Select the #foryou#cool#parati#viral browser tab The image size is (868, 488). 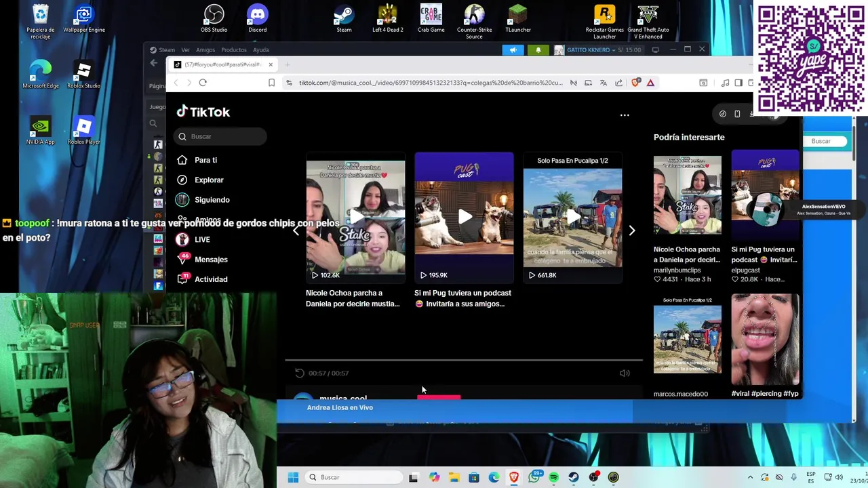pos(222,64)
